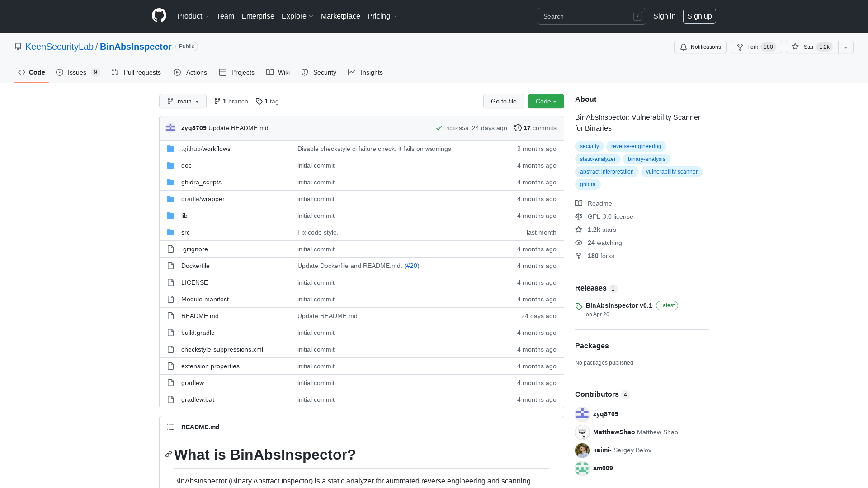Open the checkstyle-suppressions.xml file
The width and height of the screenshot is (868, 488).
(222, 349)
